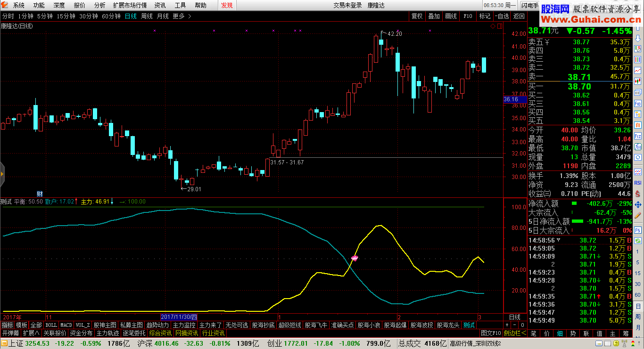Switch to 15分钟 period
The image size is (644, 349).
point(66,16)
